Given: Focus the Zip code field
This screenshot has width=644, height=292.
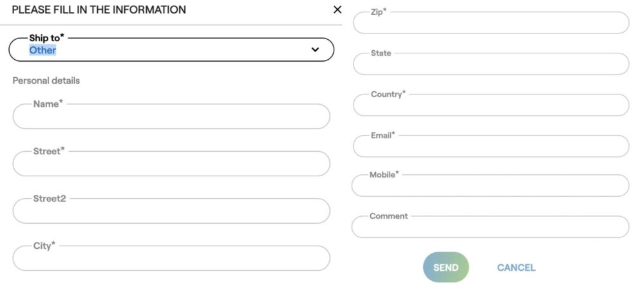Looking at the screenshot, I should tap(491, 23).
